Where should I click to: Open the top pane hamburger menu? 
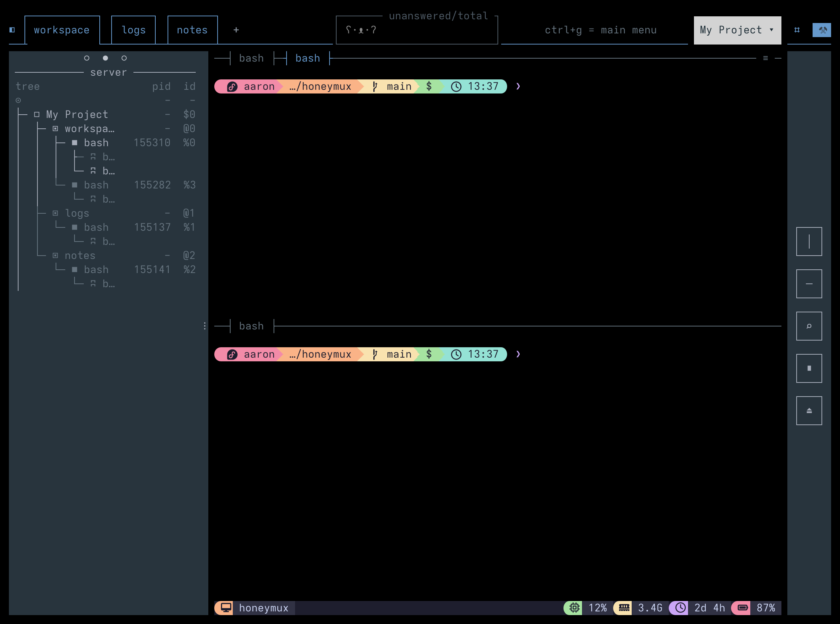point(765,58)
